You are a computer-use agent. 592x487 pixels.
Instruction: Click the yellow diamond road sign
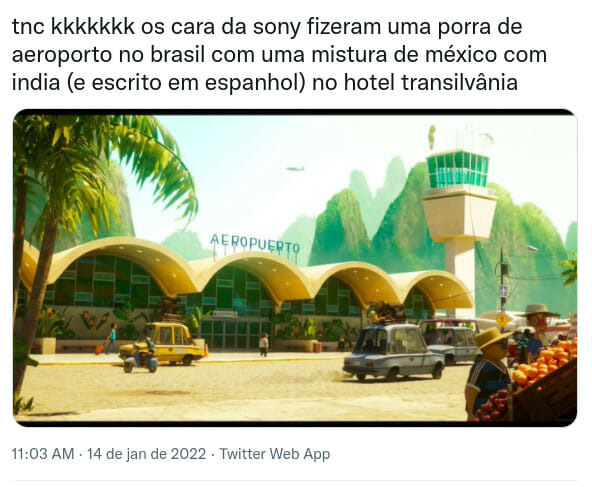click(503, 320)
